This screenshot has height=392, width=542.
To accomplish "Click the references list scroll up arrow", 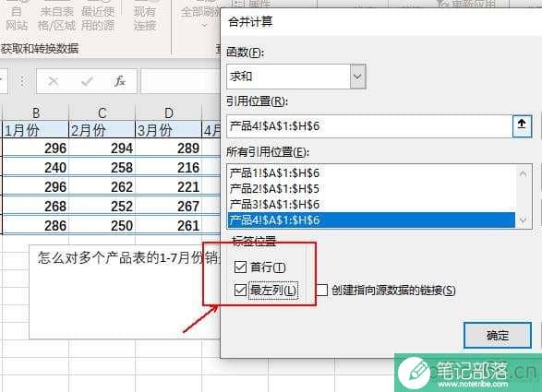I will pos(523,173).
